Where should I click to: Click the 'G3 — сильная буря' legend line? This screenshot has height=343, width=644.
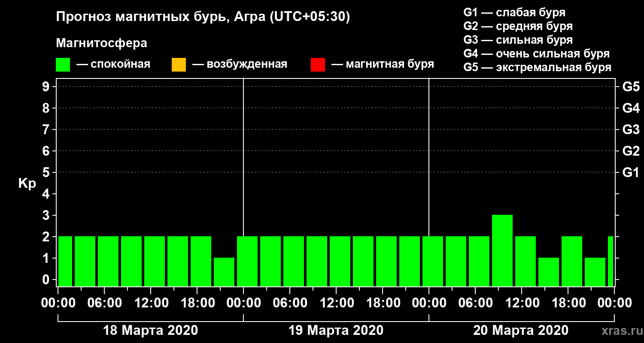(518, 40)
